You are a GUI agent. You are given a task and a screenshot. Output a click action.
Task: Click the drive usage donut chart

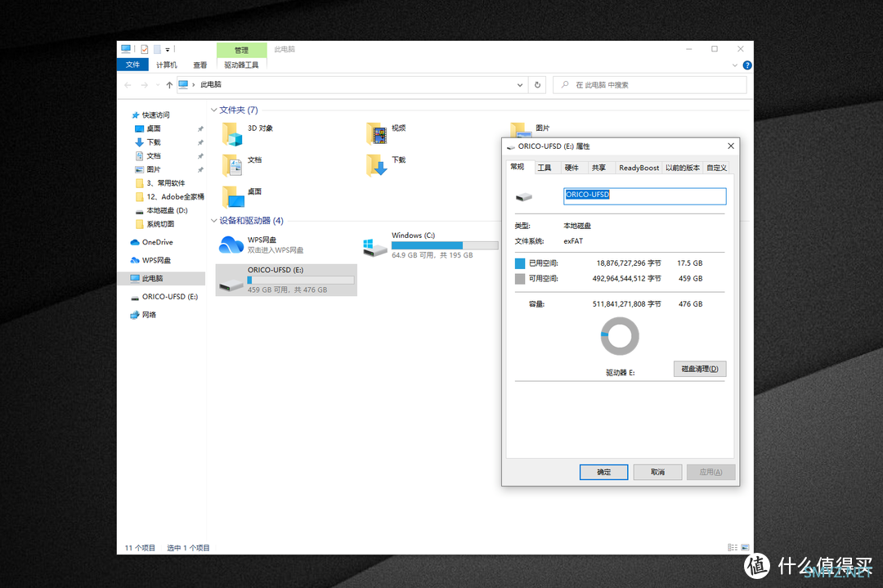coord(620,336)
